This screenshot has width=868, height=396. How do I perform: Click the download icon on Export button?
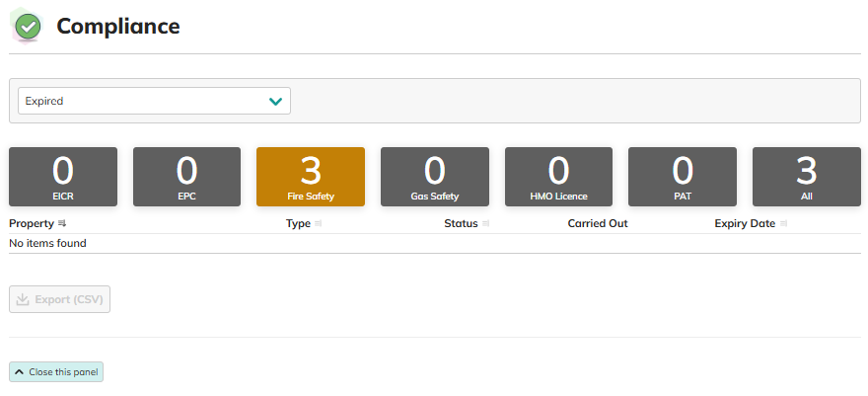(x=24, y=299)
